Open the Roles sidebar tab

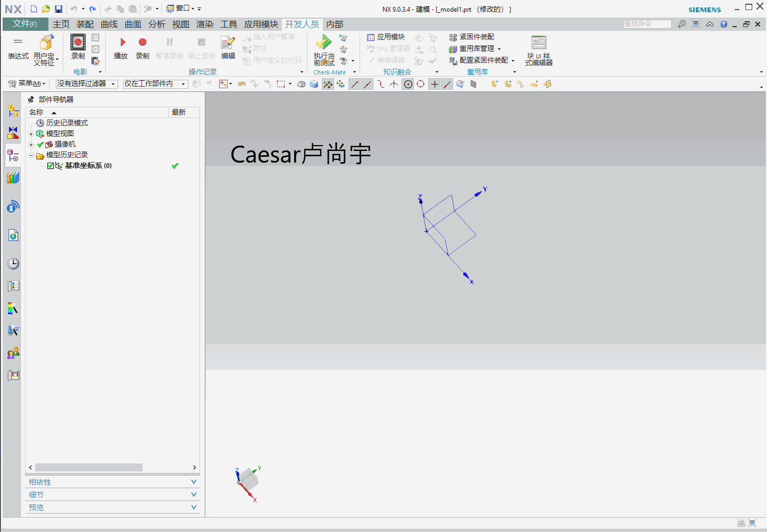click(x=13, y=353)
